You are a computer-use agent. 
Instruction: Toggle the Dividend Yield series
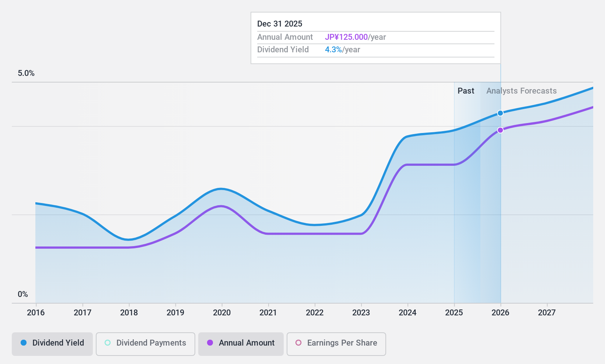click(52, 344)
